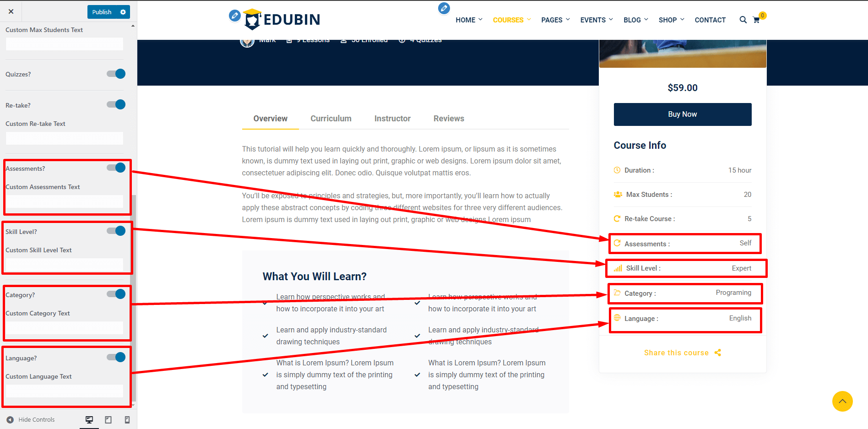Switch to mobile preview mode

[127, 419]
